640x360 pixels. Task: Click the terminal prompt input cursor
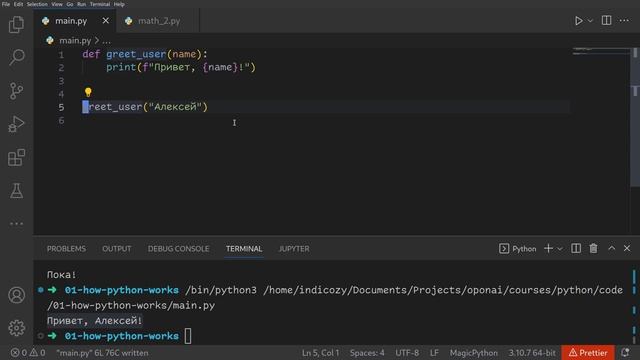point(188,336)
